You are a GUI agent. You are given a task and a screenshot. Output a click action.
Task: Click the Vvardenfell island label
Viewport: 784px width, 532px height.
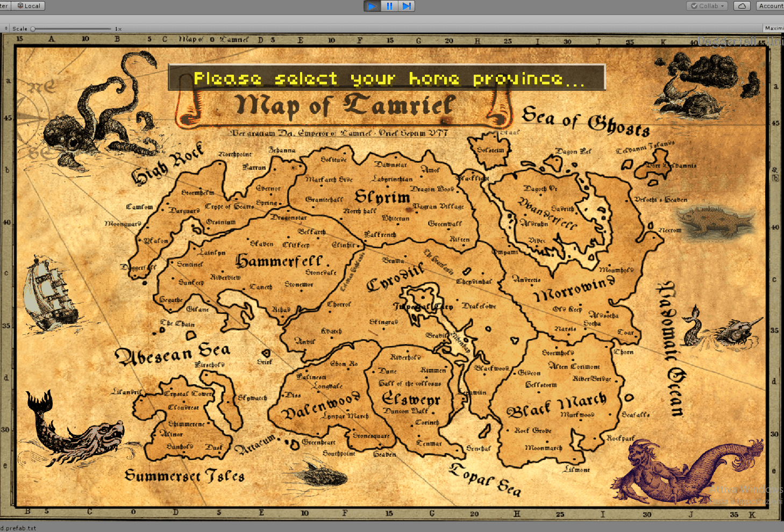pos(547,213)
